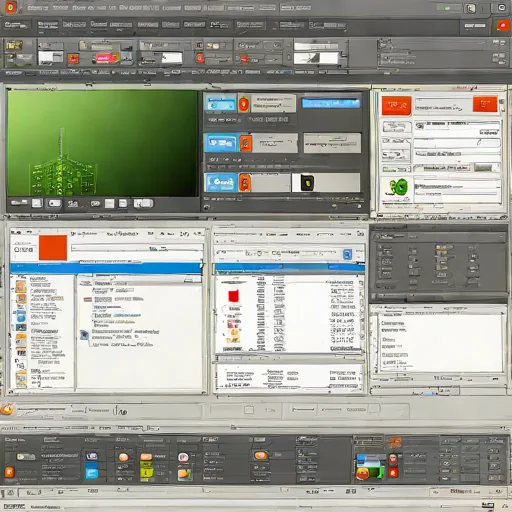Click the pink-red wide button in the ribbon
This screenshot has width=512, height=512.
pyautogui.click(x=106, y=58)
